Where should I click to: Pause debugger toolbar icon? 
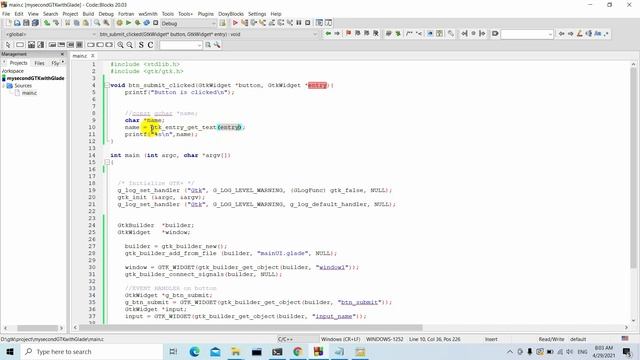pos(299,23)
